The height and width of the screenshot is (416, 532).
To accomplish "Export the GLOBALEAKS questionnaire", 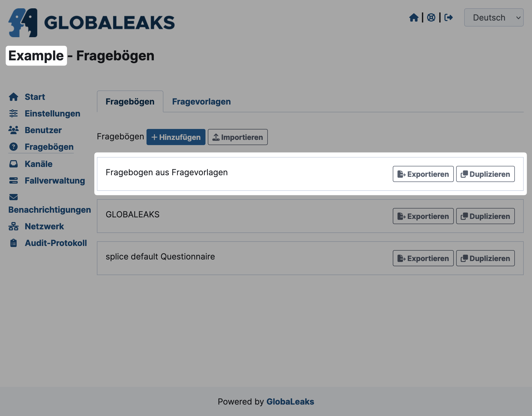I will [423, 216].
